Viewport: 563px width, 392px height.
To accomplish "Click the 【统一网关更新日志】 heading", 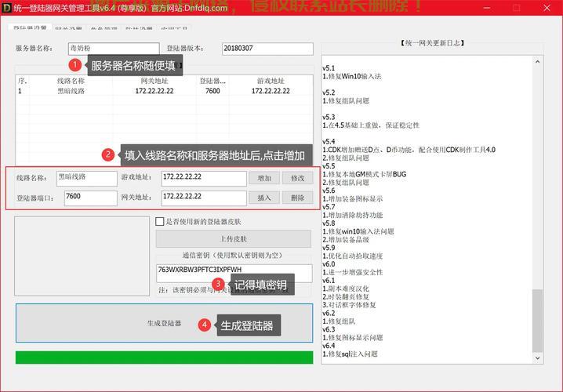I will 432,43.
